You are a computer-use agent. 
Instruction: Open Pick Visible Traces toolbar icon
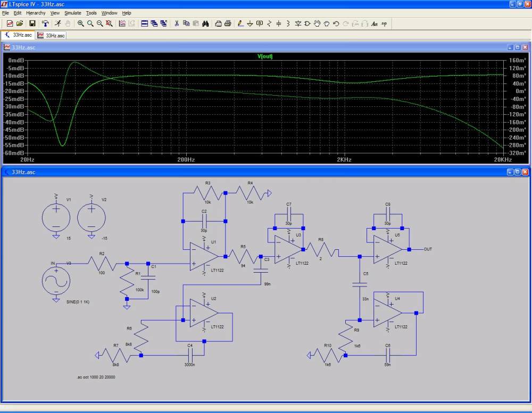point(122,23)
